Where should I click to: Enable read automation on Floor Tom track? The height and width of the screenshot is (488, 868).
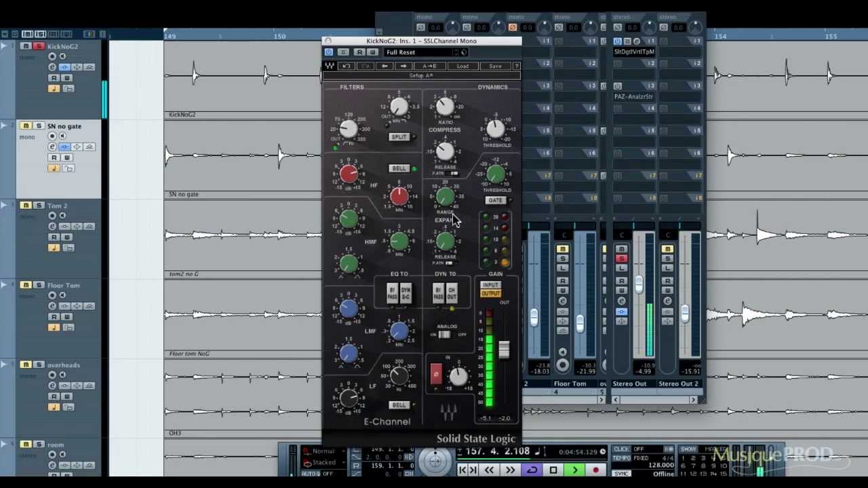coord(54,317)
